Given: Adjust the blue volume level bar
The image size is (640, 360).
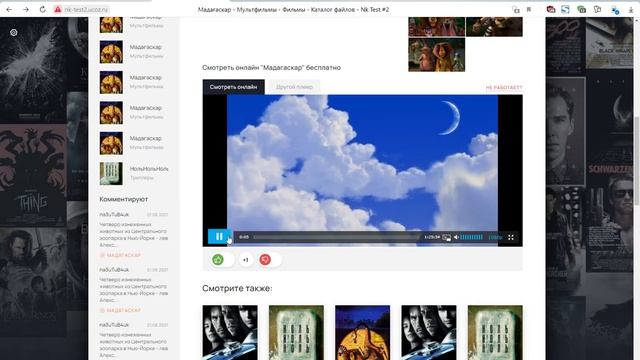Looking at the screenshot, I should [x=472, y=237].
